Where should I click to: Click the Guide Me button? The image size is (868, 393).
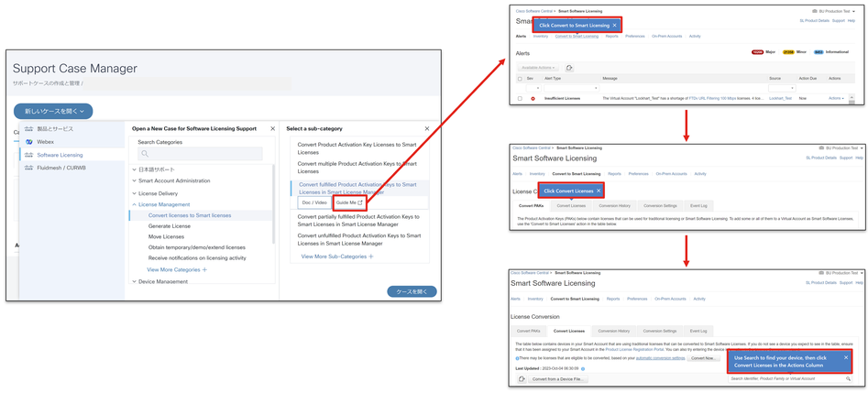348,202
